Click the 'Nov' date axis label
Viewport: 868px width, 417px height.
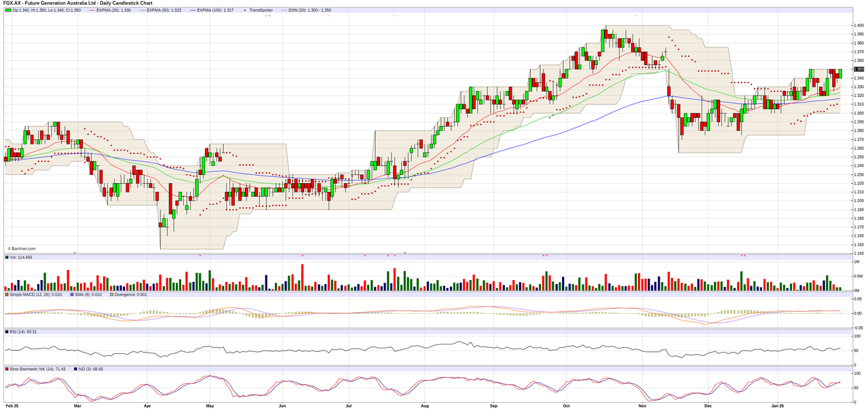tap(642, 405)
